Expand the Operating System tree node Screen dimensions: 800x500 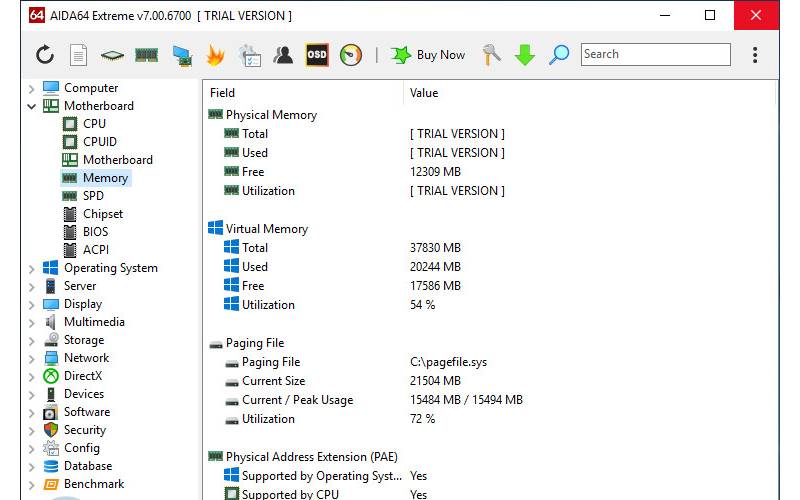(32, 268)
